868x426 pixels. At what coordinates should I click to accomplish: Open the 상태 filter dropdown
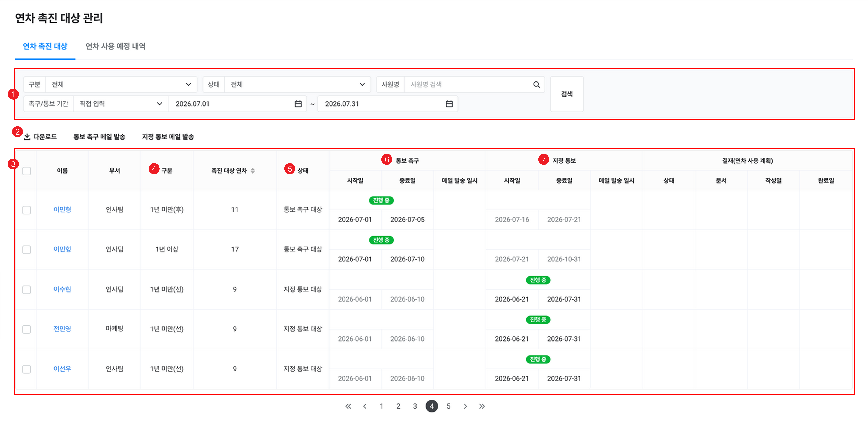coord(298,84)
